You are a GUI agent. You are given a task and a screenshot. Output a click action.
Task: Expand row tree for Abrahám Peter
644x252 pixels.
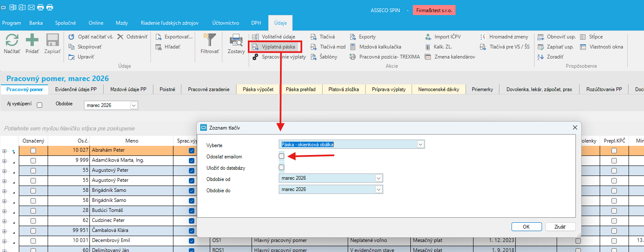tap(5, 150)
